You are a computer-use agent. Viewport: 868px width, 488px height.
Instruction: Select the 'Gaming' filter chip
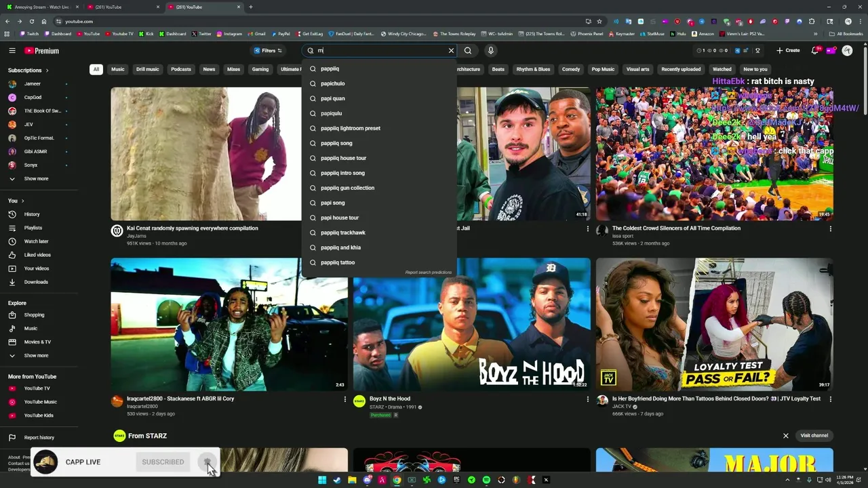click(x=260, y=69)
